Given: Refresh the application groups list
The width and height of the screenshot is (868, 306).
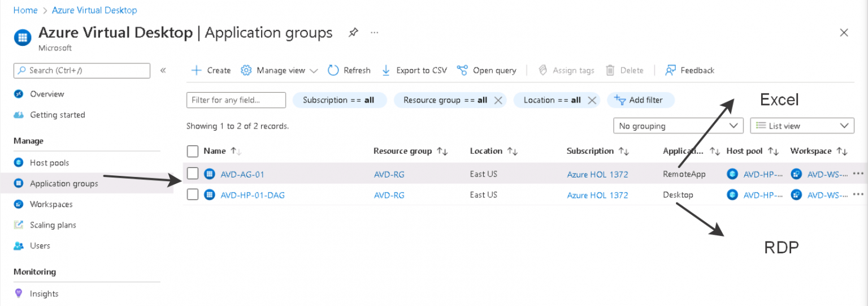Looking at the screenshot, I should point(349,70).
